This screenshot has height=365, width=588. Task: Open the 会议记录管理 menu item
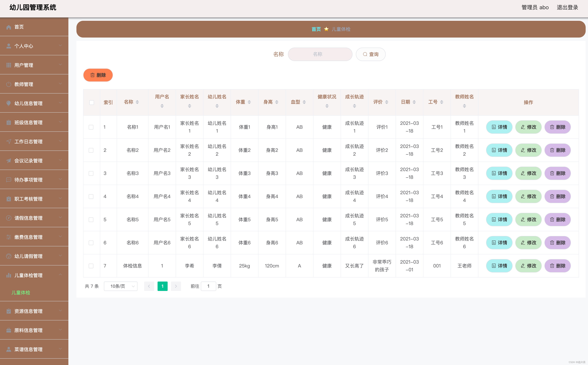click(x=34, y=161)
